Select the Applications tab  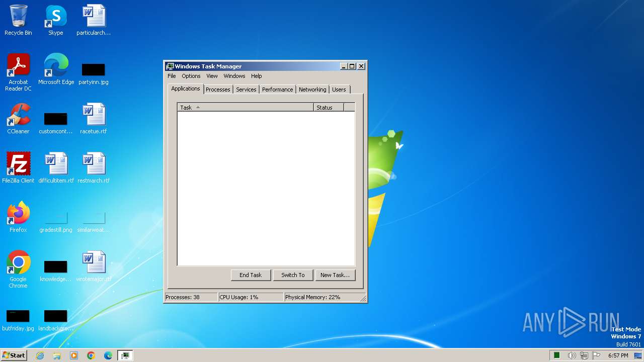[x=186, y=88]
